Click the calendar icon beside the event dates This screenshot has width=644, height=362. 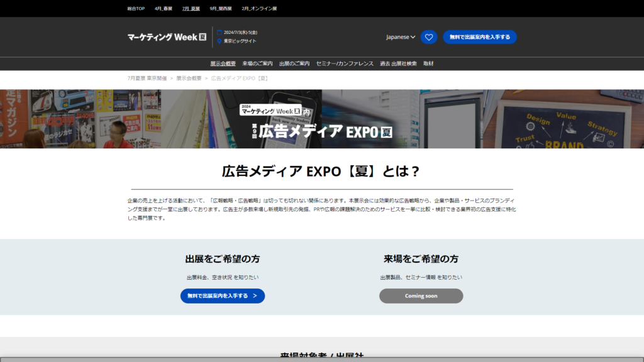(x=219, y=33)
